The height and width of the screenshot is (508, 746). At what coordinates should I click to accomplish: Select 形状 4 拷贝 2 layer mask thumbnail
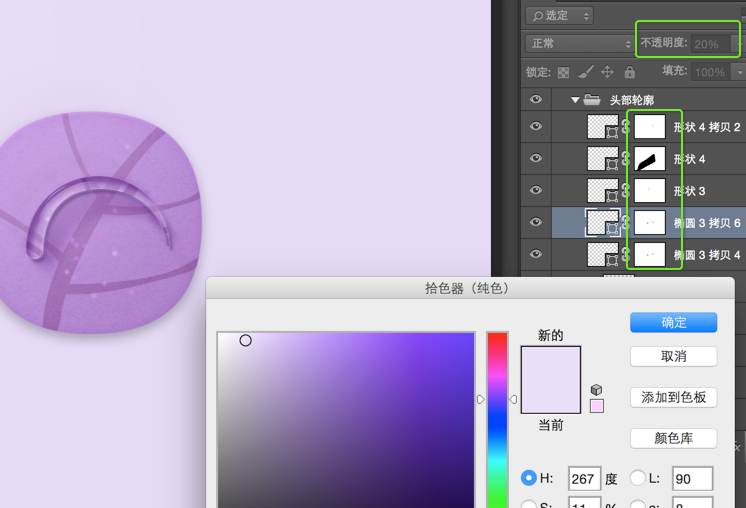pyautogui.click(x=650, y=127)
